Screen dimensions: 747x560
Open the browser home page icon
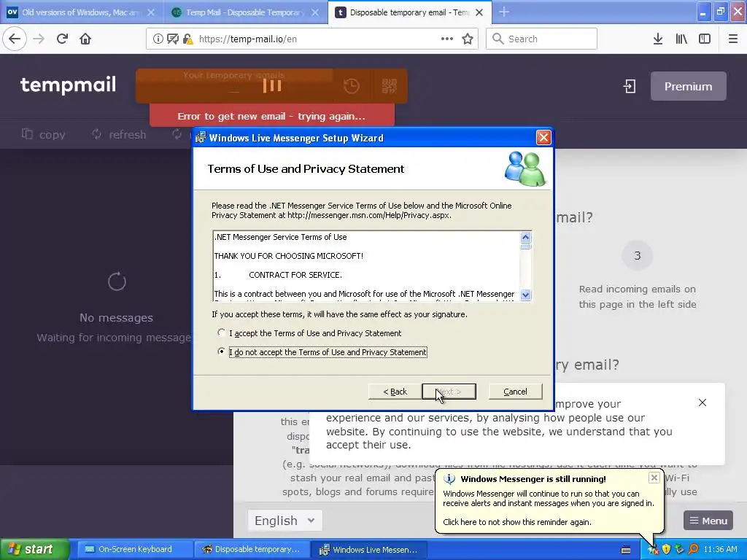coord(85,39)
